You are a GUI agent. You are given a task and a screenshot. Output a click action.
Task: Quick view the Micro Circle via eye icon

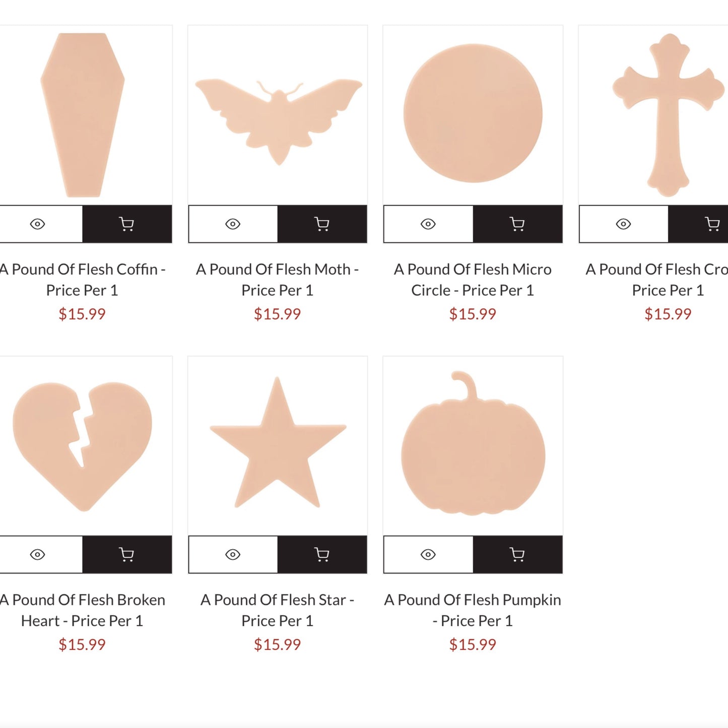pos(428,224)
